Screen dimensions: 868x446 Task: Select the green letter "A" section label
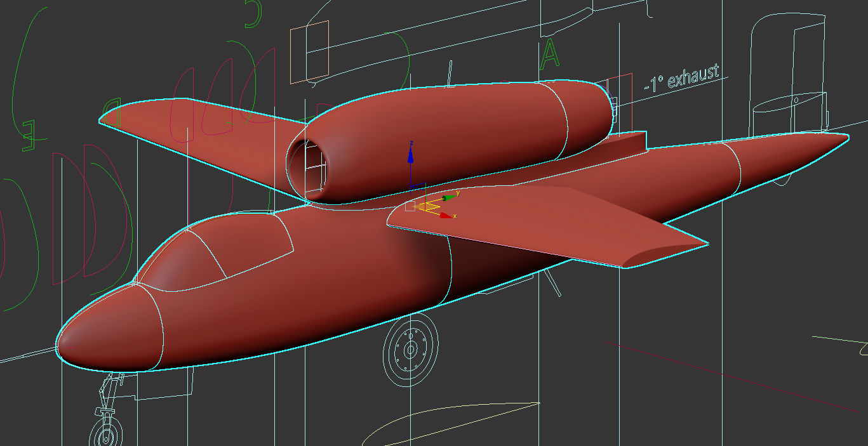point(550,54)
